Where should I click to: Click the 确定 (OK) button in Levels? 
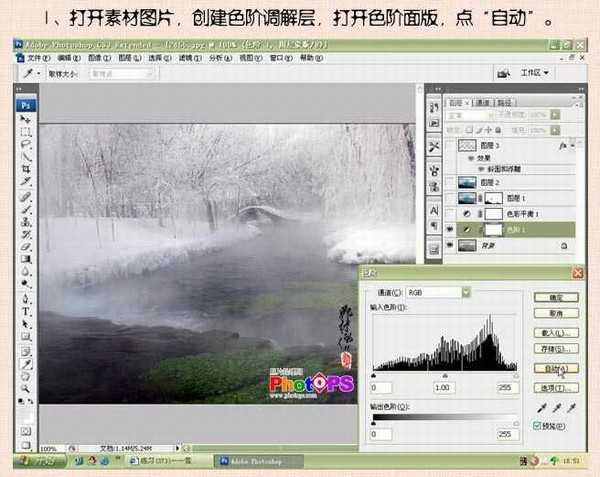[x=556, y=298]
